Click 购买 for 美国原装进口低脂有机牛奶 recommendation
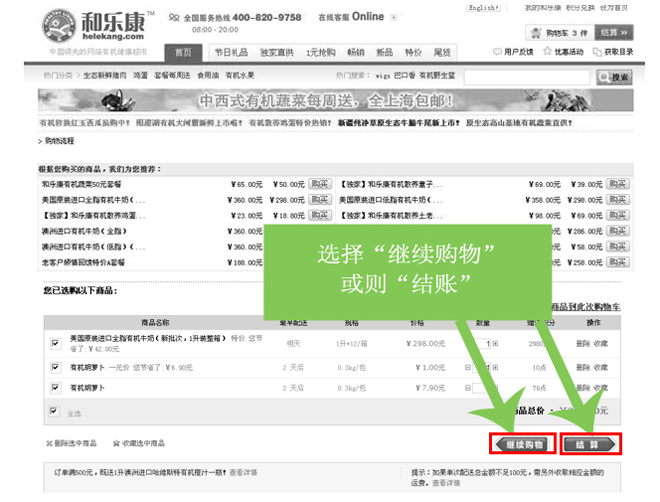The width and height of the screenshot is (660, 502). click(x=618, y=199)
